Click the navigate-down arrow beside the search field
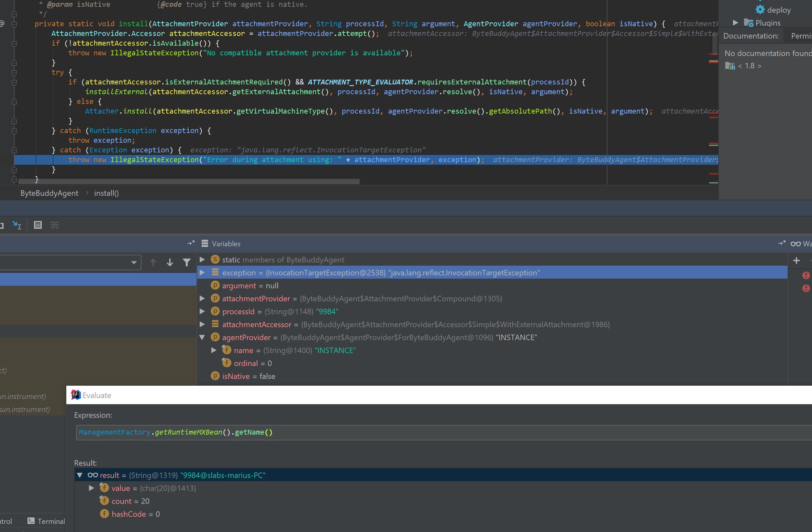The height and width of the screenshot is (532, 812). 170,262
